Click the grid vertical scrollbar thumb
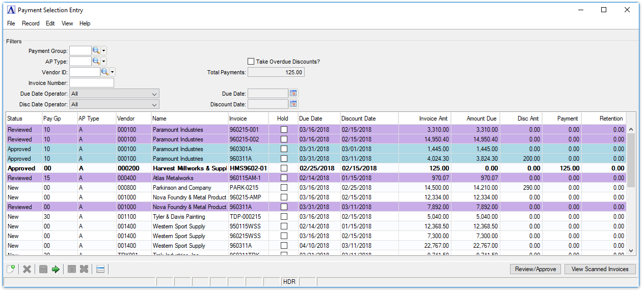The width and height of the screenshot is (644, 292). point(632,160)
